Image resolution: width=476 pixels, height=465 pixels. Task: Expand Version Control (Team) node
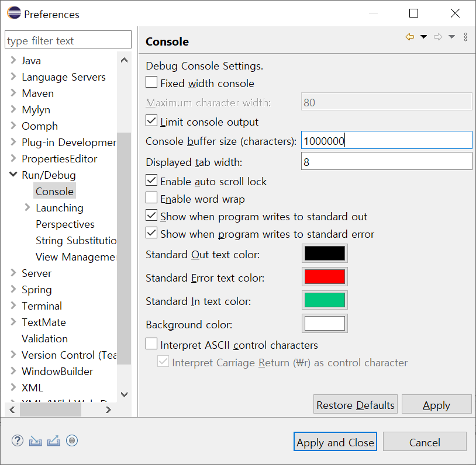[x=13, y=355]
